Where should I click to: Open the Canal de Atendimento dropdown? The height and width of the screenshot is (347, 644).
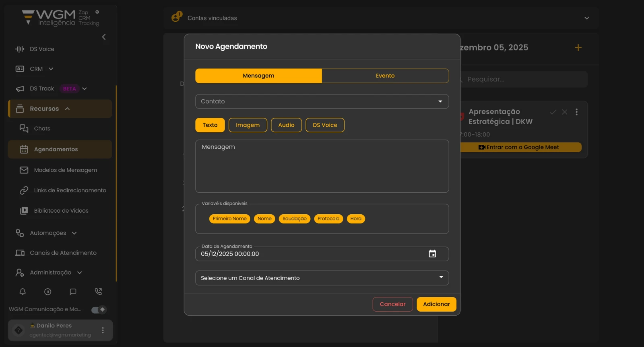click(322, 278)
